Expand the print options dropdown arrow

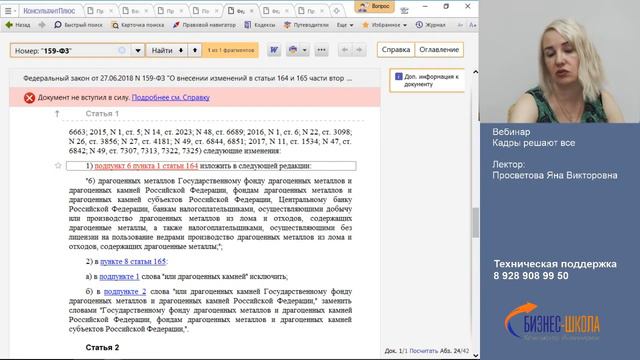tap(304, 50)
